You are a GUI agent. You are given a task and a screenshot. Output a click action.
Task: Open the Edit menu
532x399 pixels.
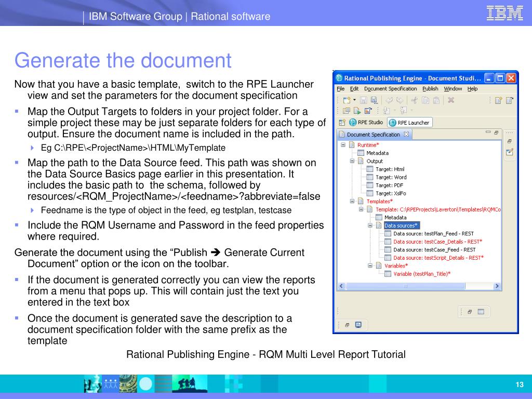(354, 89)
